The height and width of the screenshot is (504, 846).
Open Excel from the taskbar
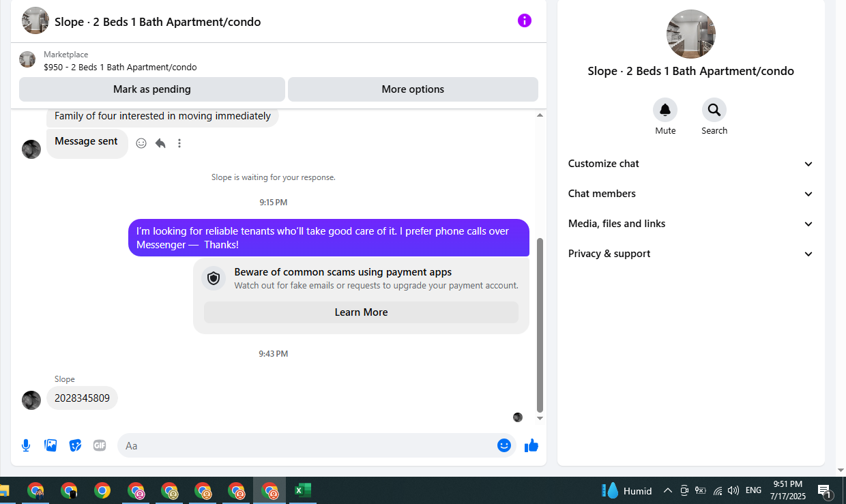[x=303, y=490]
